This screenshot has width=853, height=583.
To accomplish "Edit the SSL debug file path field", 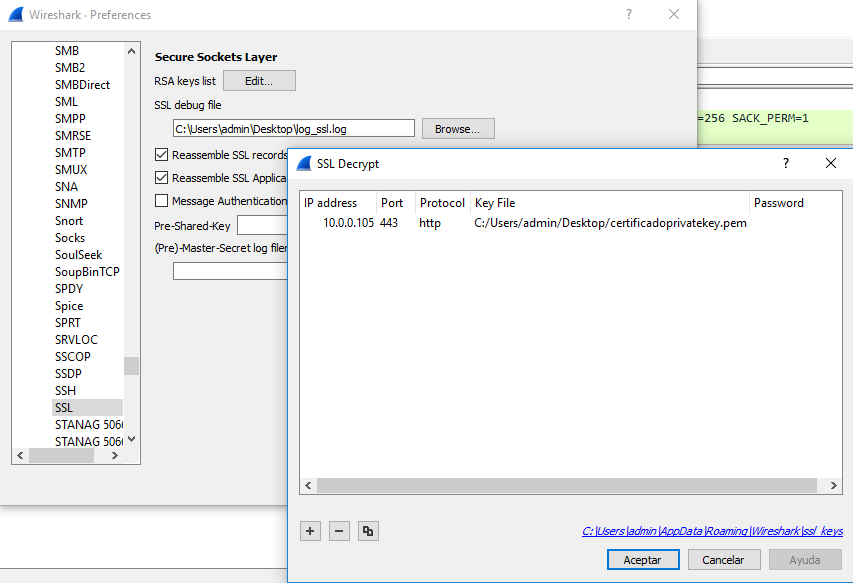I will 294,129.
